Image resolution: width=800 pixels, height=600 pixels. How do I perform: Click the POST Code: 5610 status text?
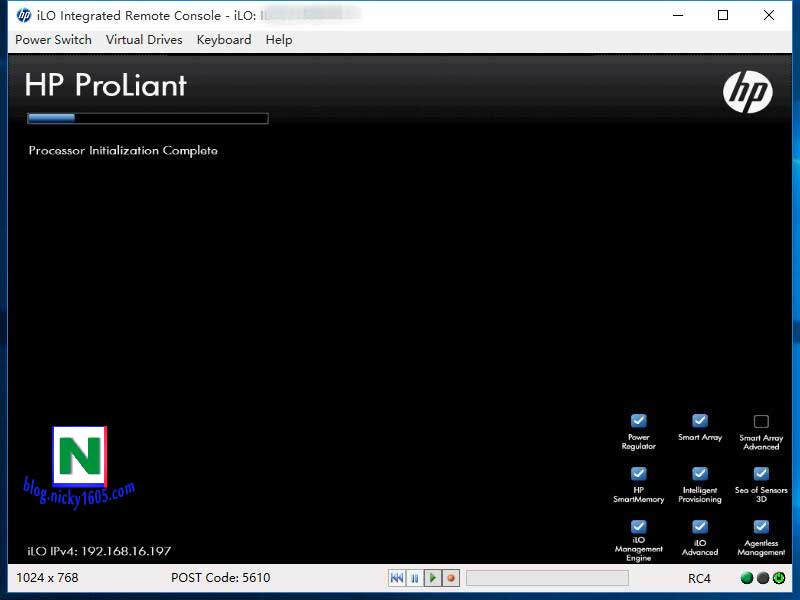click(x=220, y=578)
